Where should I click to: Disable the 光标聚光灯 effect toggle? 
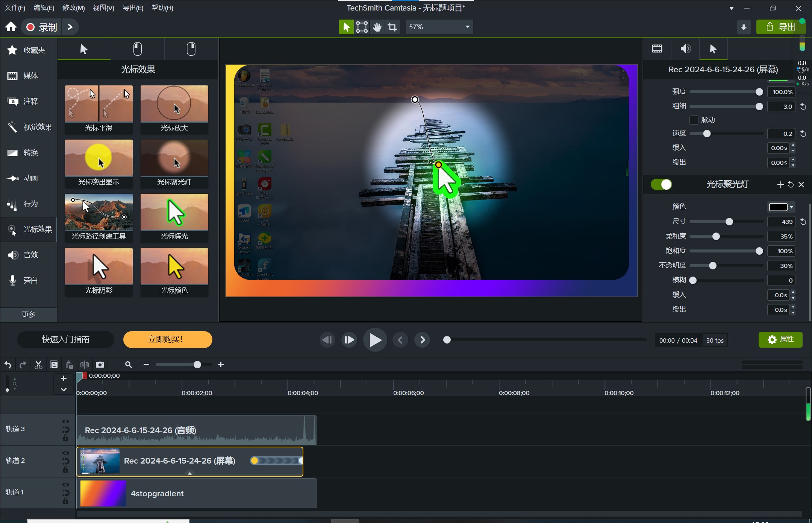point(662,184)
